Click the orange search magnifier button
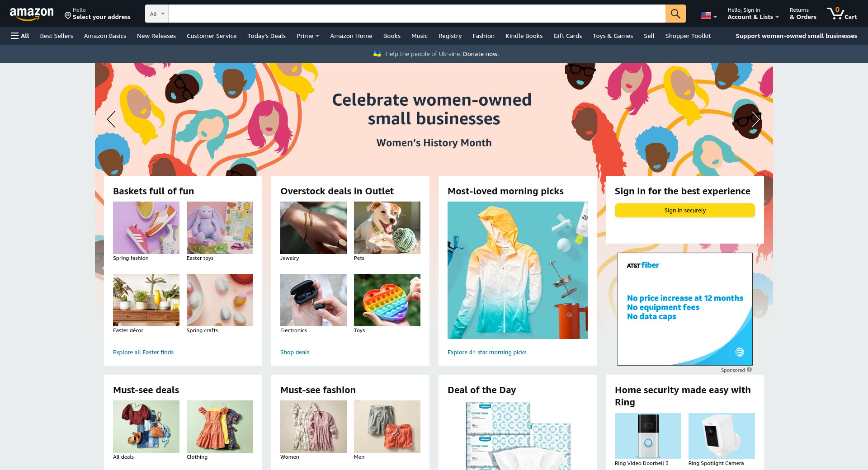868x470 pixels. pos(675,14)
